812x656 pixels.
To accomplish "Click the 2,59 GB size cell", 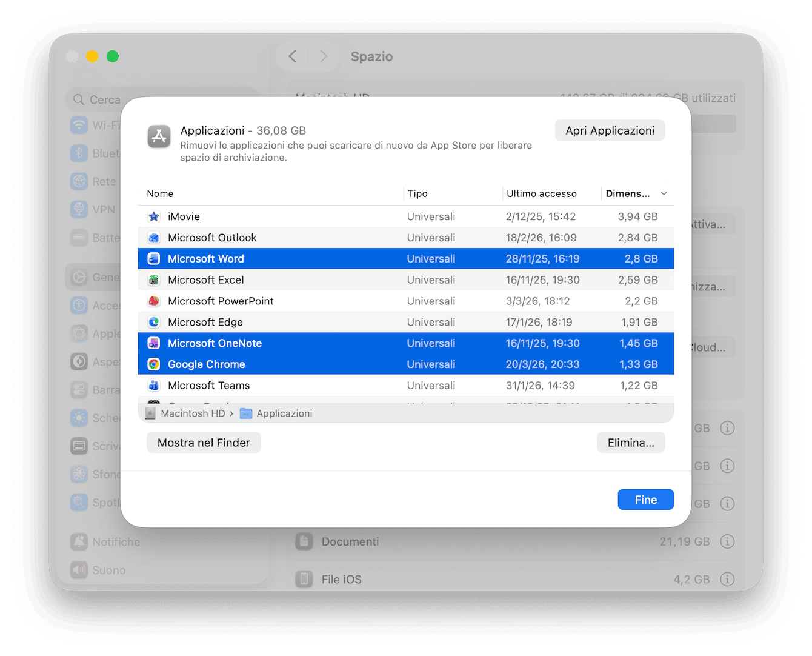I will [x=637, y=280].
